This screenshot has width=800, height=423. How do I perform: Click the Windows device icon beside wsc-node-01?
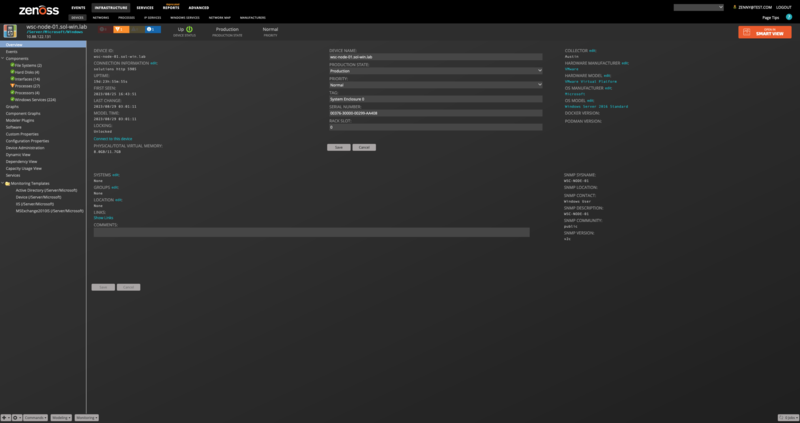point(10,31)
